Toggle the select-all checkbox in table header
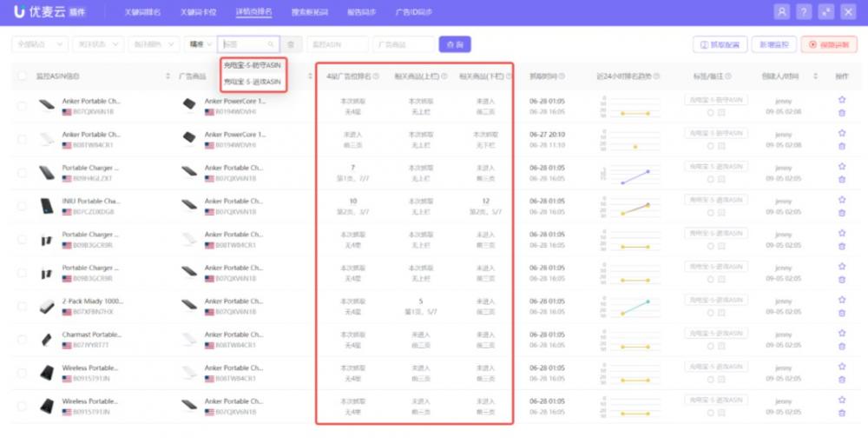The width and height of the screenshot is (868, 444). tap(22, 76)
